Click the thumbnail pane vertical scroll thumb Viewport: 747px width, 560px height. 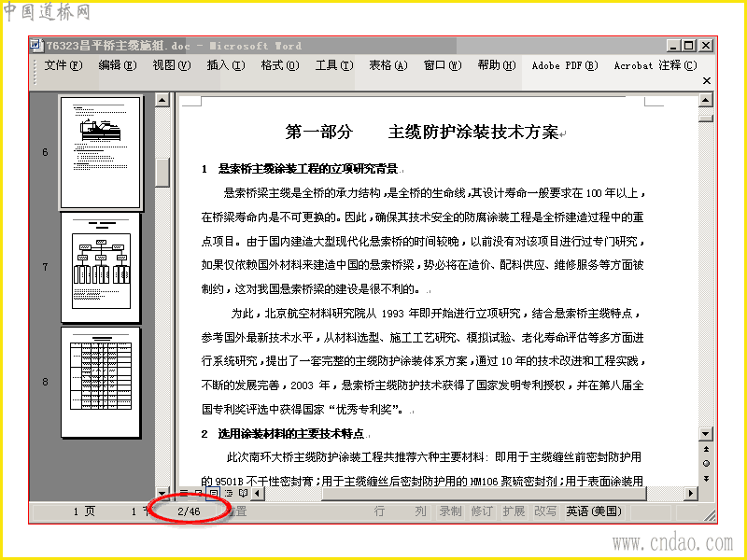coord(162,173)
